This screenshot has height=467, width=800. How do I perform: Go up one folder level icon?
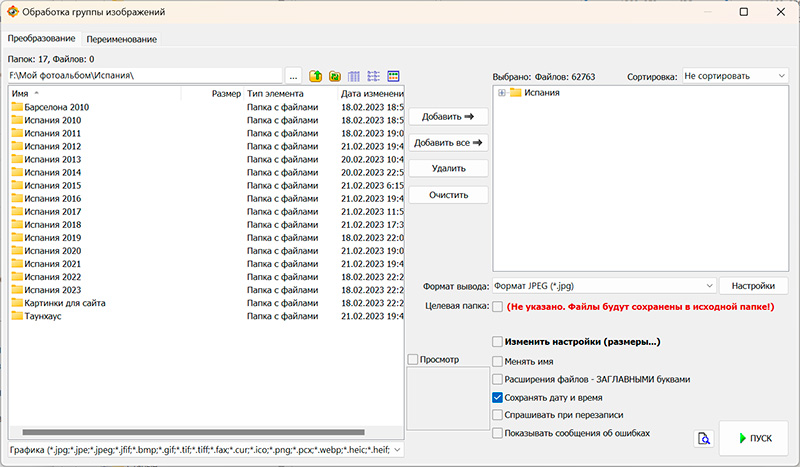(x=316, y=76)
